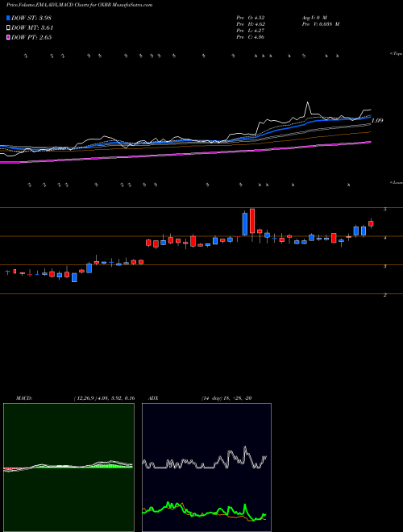This screenshot has width=403, height=532.
Task: Select the 'DOW MT: 3.61' legend text
Action: [32, 28]
